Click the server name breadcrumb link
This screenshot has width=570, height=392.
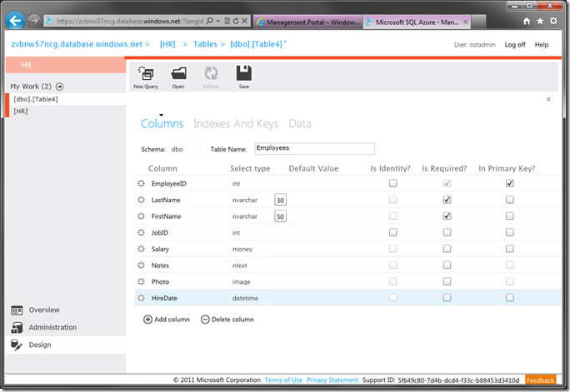tap(77, 44)
